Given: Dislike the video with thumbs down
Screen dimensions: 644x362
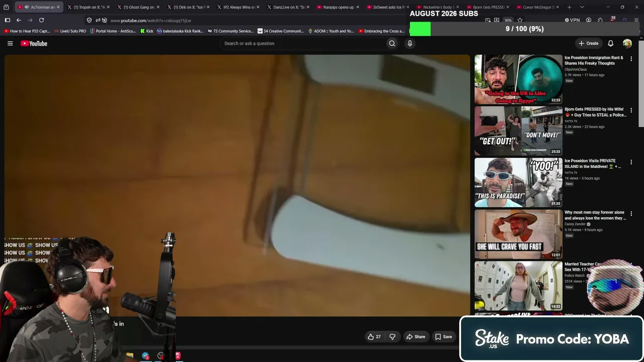Looking at the screenshot, I should pyautogui.click(x=392, y=337).
